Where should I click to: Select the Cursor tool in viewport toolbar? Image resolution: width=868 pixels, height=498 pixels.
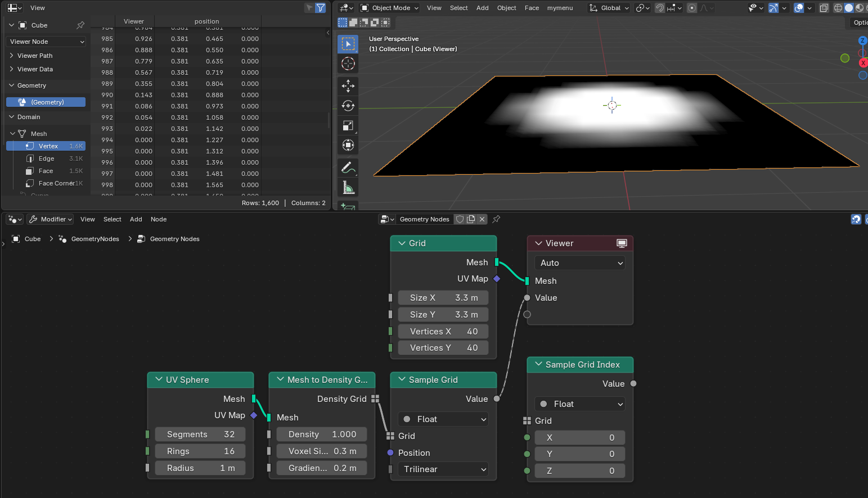pyautogui.click(x=348, y=64)
